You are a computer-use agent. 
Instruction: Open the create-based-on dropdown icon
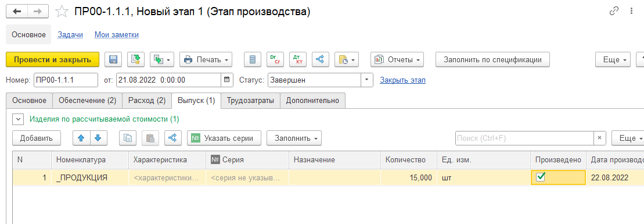click(x=162, y=60)
